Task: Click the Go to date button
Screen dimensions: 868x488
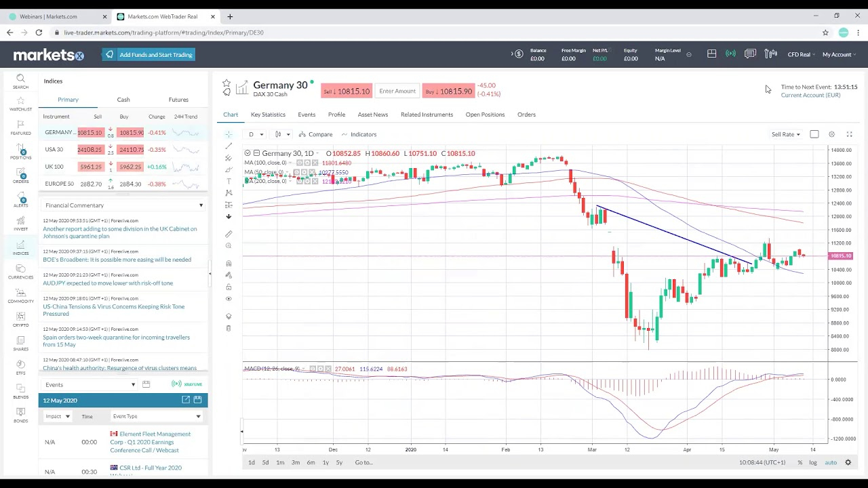Action: click(363, 462)
